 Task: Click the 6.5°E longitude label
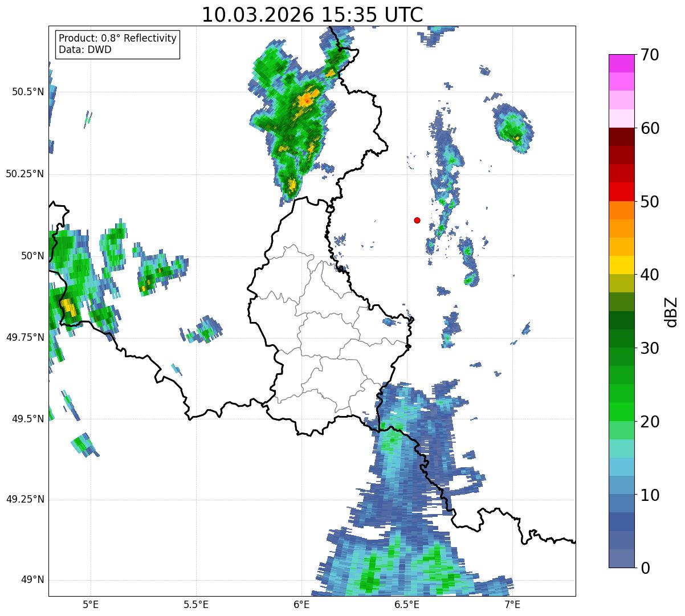[x=407, y=605]
